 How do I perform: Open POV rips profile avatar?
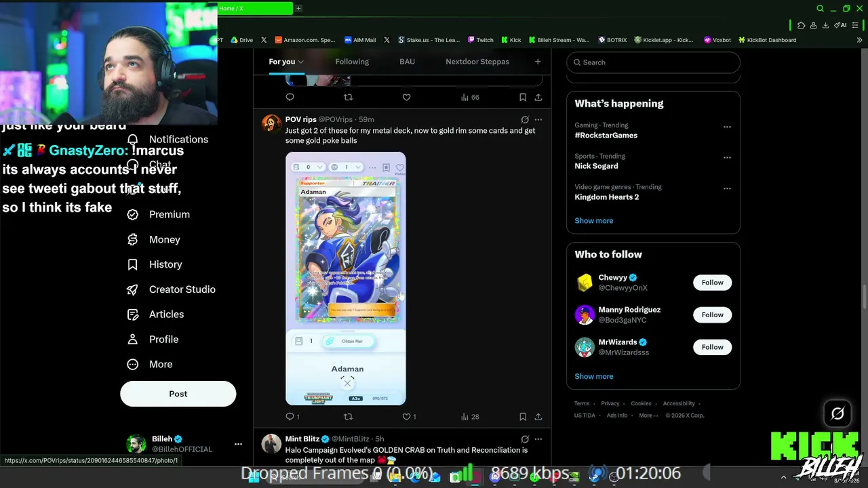pos(271,124)
